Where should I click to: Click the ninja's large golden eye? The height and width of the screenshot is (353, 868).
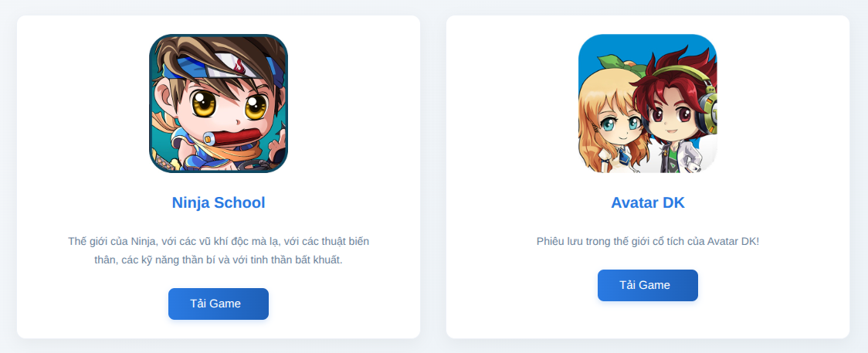[x=205, y=104]
